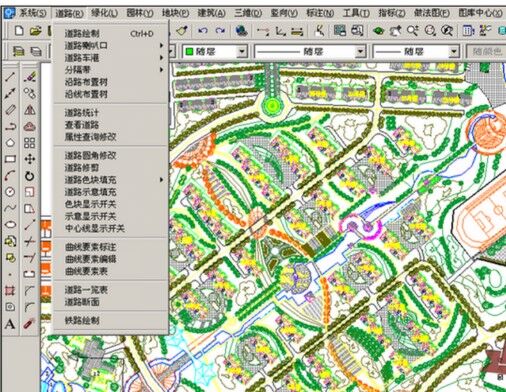Select the Line drawing tool
The height and width of the screenshot is (392, 506).
[x=10, y=77]
